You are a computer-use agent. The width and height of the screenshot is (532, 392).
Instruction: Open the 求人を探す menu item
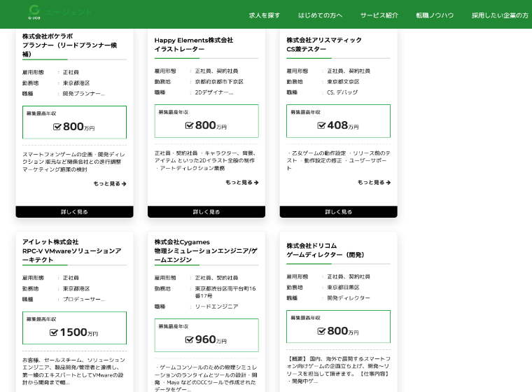(265, 15)
